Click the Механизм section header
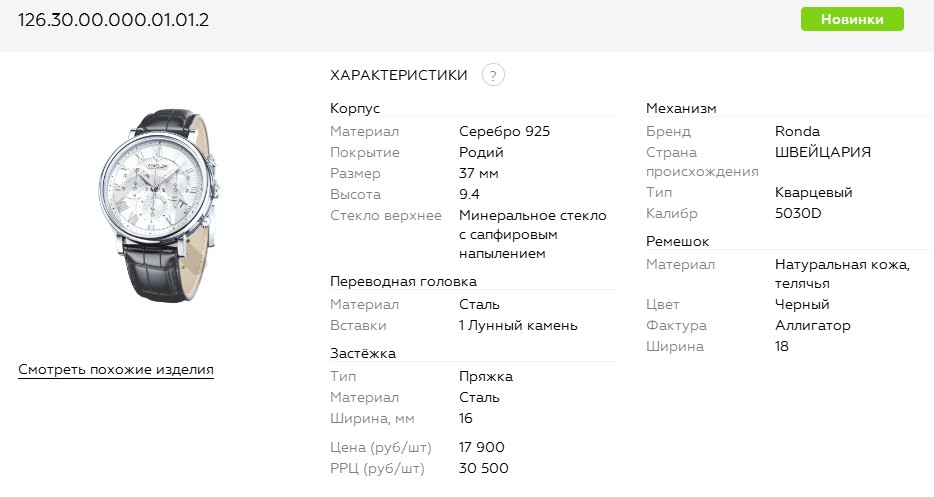The image size is (934, 497). click(681, 108)
